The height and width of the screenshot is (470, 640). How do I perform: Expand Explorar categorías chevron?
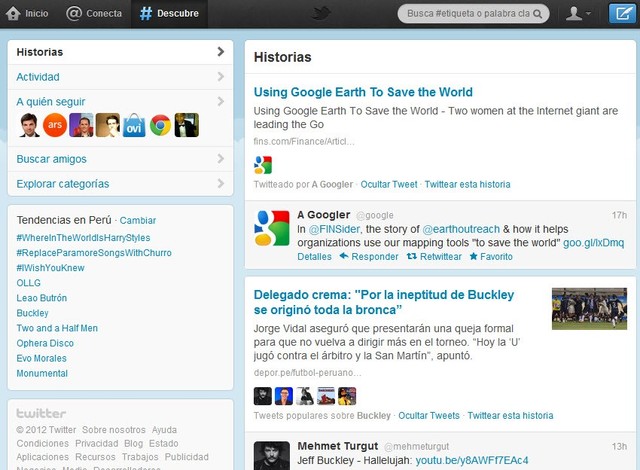(x=221, y=184)
